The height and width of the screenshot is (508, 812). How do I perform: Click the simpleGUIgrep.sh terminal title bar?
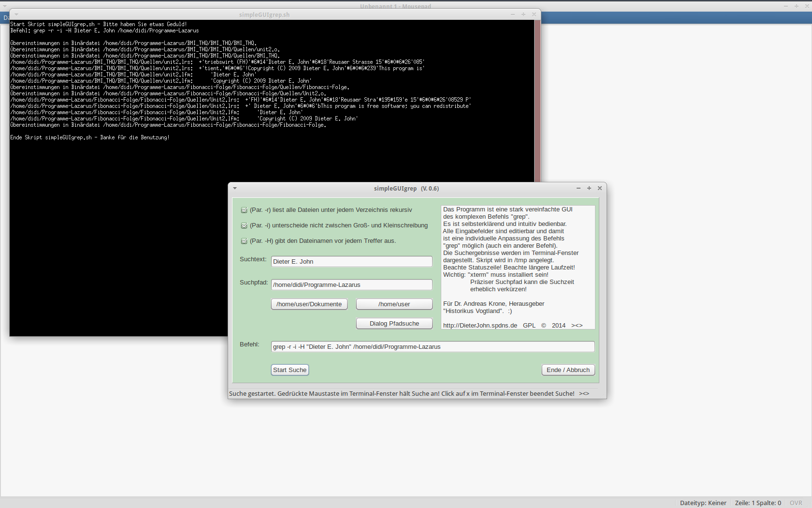(x=264, y=15)
